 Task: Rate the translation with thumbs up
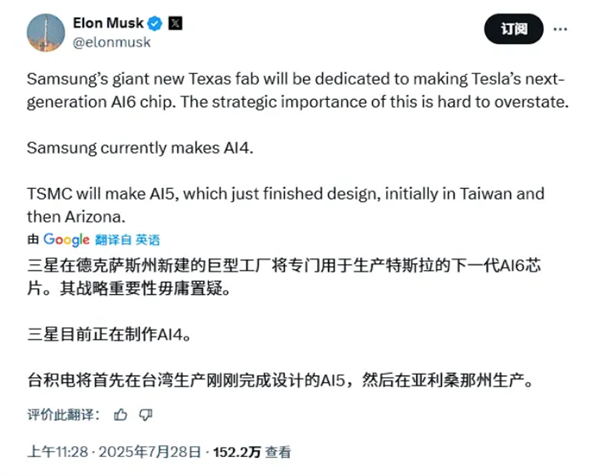[120, 414]
